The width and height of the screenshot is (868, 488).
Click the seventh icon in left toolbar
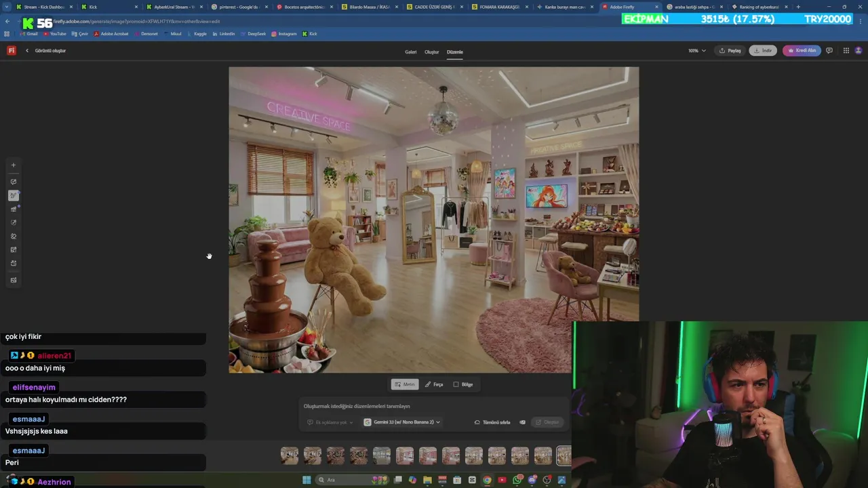click(13, 249)
